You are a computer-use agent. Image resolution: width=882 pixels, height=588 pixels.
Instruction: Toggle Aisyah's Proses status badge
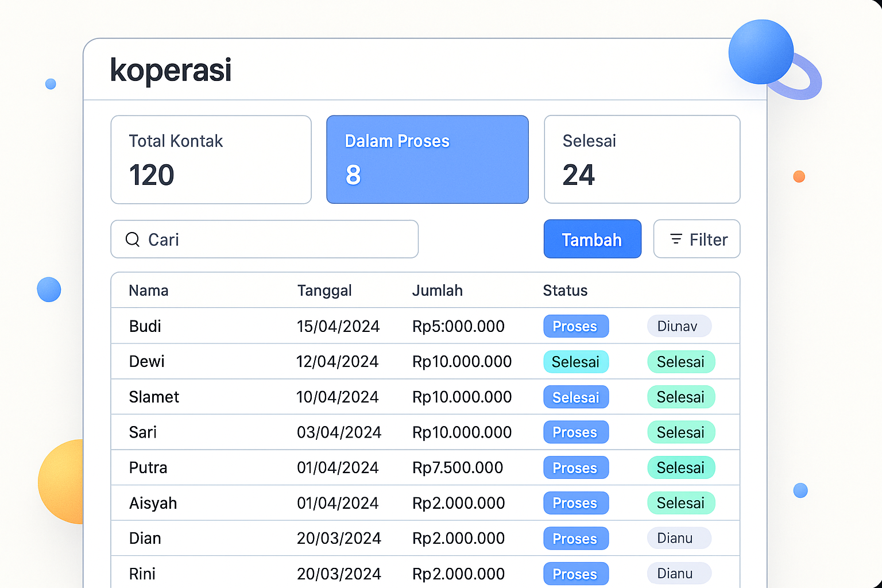pyautogui.click(x=575, y=502)
